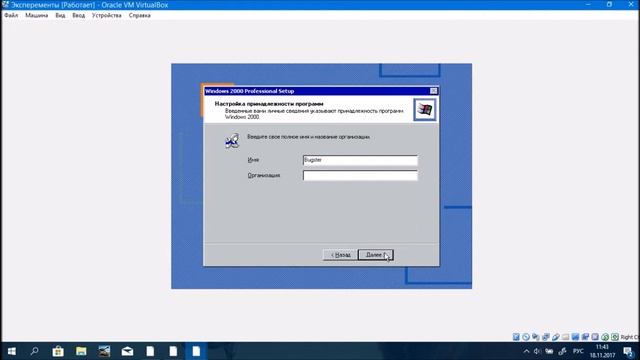
Task: Click the shared folders indicator icon
Action: [x=565, y=337]
